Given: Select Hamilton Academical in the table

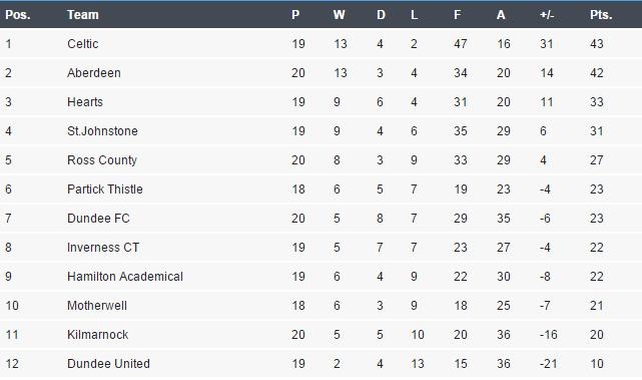Looking at the screenshot, I should [x=125, y=276].
